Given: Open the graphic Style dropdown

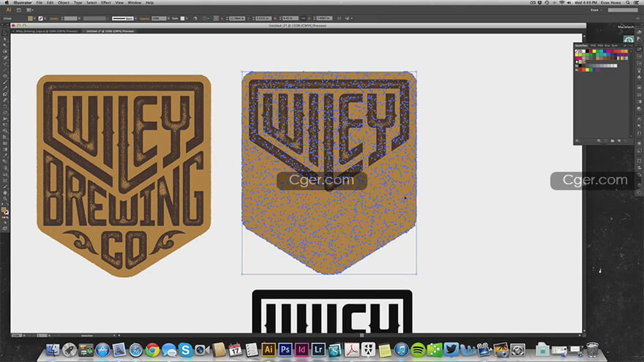Looking at the screenshot, I should click(x=187, y=18).
